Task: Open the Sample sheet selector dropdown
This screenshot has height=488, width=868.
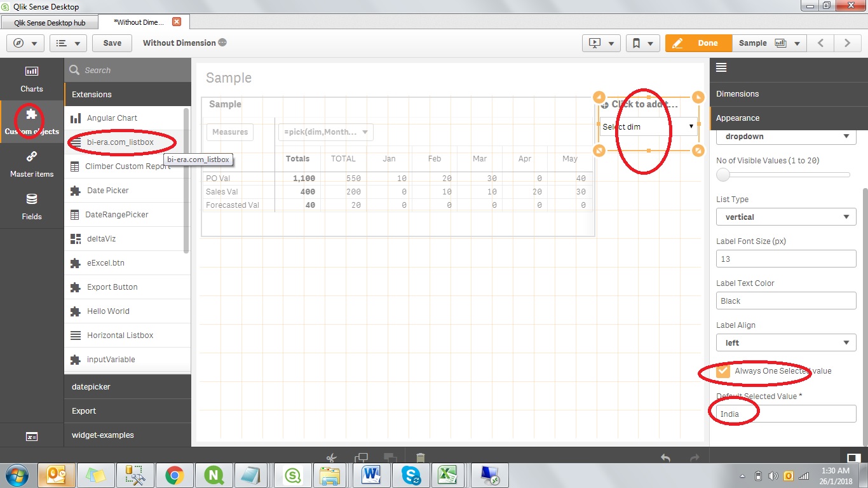Action: (x=770, y=43)
